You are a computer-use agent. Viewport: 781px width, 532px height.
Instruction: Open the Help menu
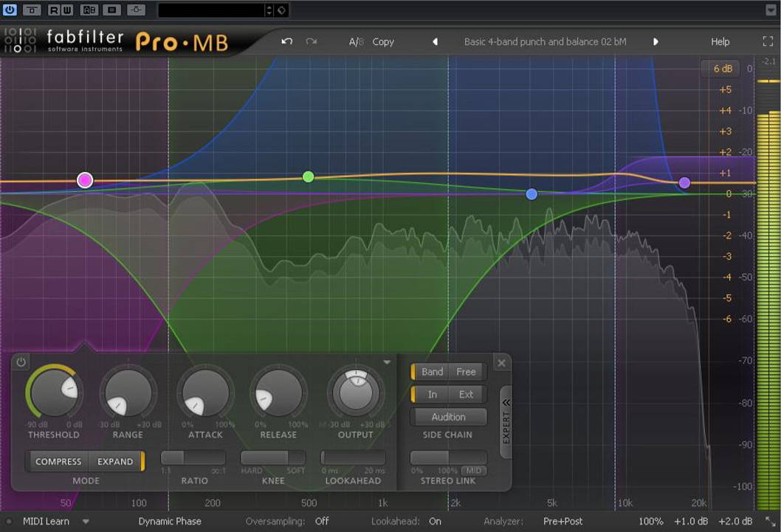coord(720,42)
